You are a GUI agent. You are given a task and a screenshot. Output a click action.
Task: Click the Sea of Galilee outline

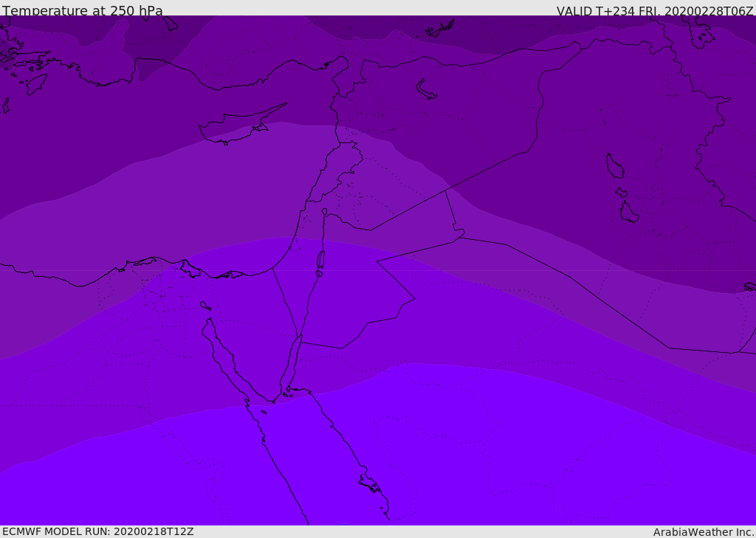325,212
